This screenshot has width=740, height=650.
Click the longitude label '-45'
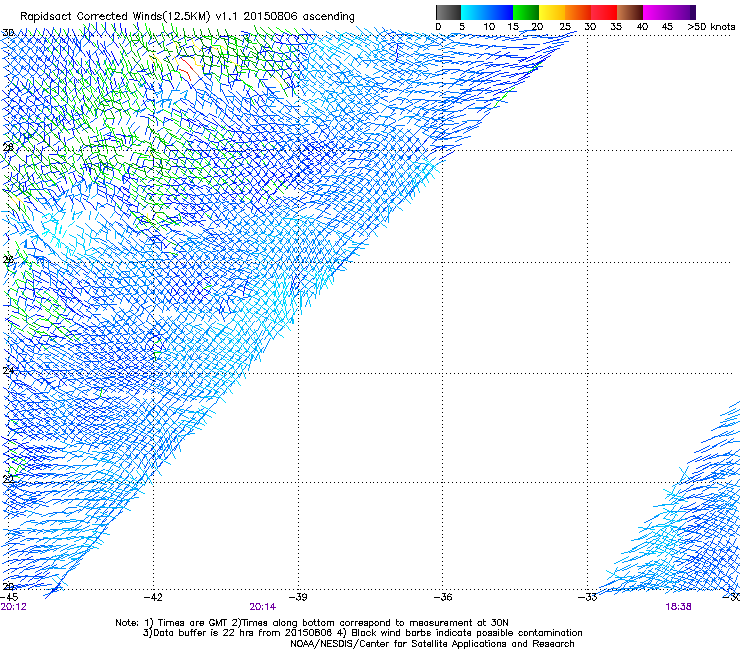coord(9,597)
